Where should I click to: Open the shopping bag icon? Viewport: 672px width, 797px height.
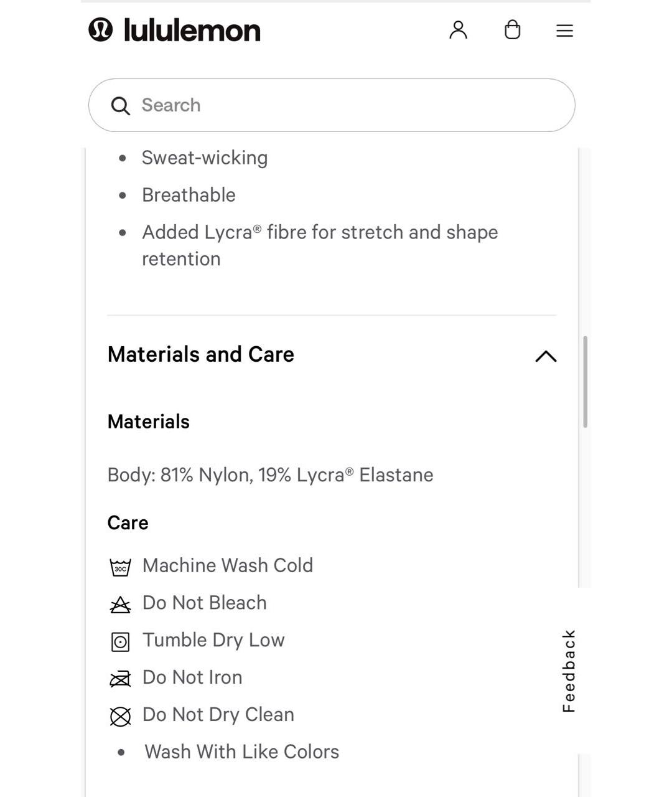pyautogui.click(x=512, y=30)
